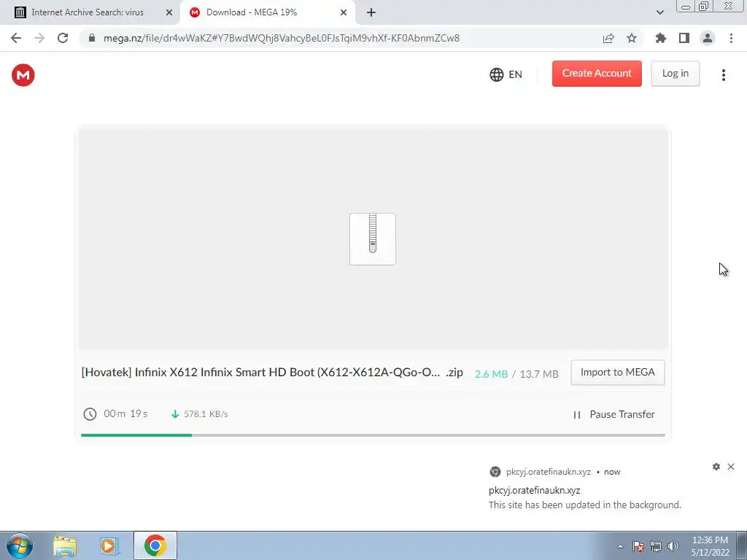Click the browser forward arrow
The height and width of the screenshot is (560, 747).
(x=39, y=38)
